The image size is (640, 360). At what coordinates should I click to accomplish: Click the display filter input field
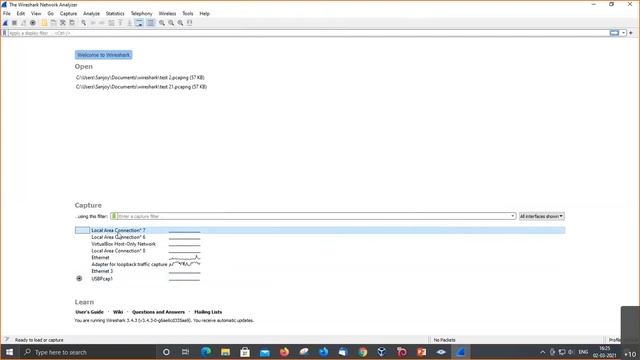tap(308, 33)
